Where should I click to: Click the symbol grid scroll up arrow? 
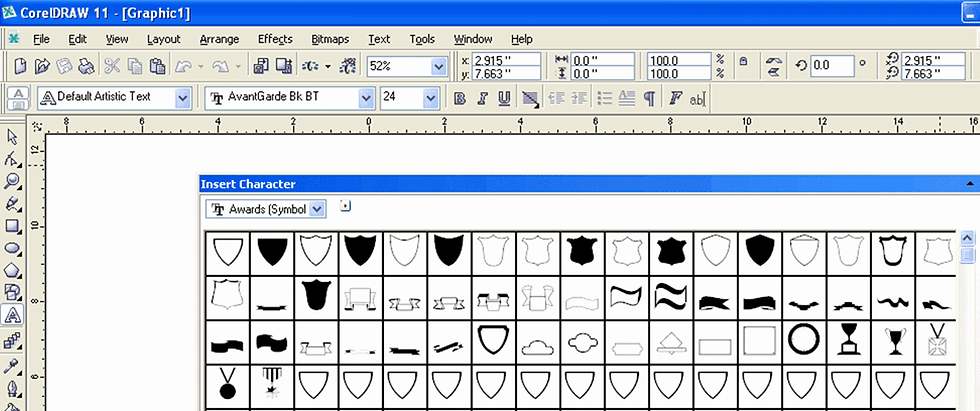[968, 238]
